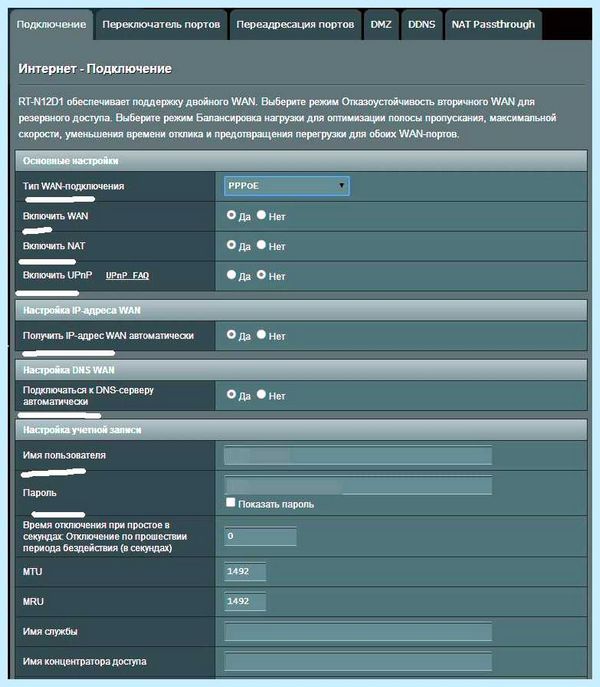
Task: Click the Имя концентратора доступа field
Action: tap(358, 661)
